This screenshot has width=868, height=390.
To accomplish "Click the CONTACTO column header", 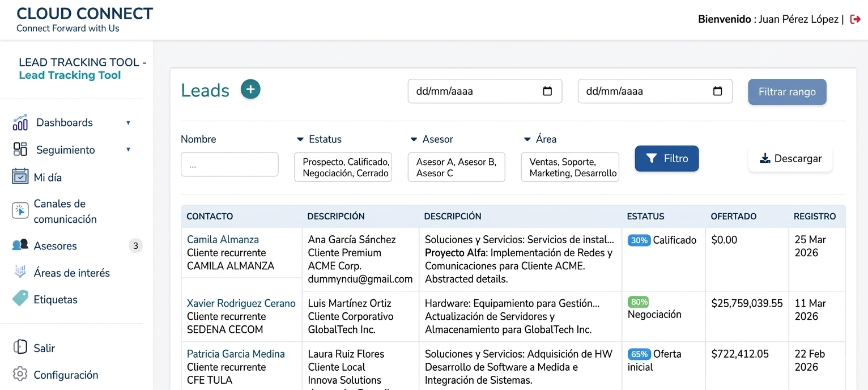I will [x=210, y=217].
